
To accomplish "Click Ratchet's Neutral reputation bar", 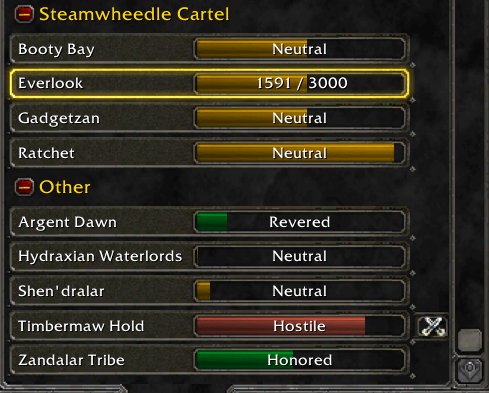I will (300, 153).
